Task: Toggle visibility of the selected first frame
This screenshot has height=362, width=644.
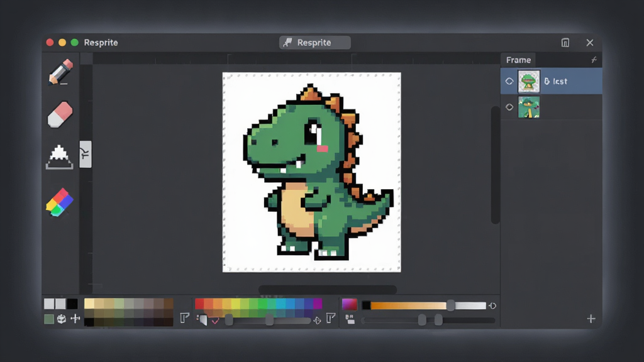Action: pos(509,81)
